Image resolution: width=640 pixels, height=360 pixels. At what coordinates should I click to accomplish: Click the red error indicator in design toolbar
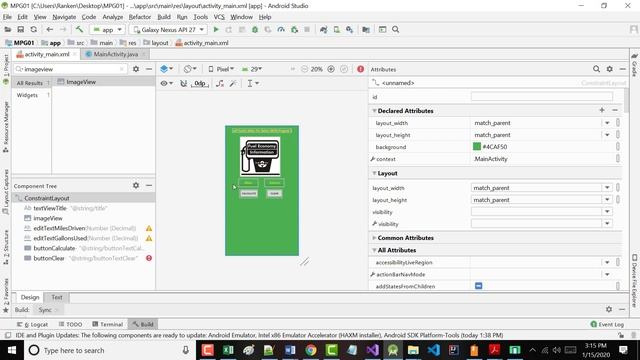point(360,69)
